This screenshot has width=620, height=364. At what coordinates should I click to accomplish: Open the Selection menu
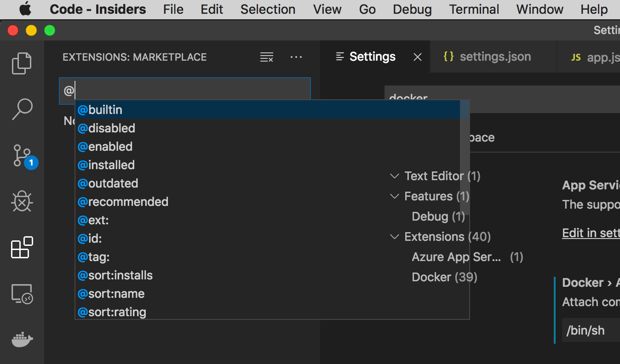[x=268, y=9]
